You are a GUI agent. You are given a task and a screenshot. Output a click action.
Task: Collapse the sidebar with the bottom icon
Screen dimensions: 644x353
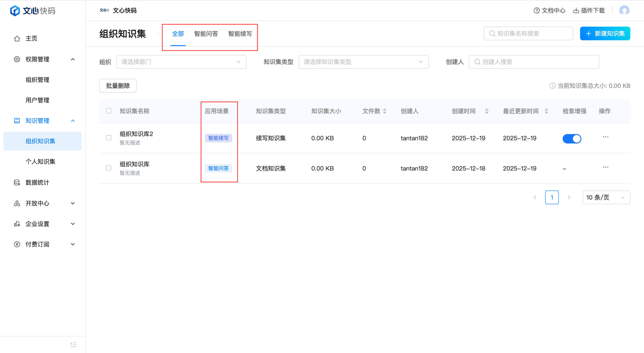click(73, 344)
